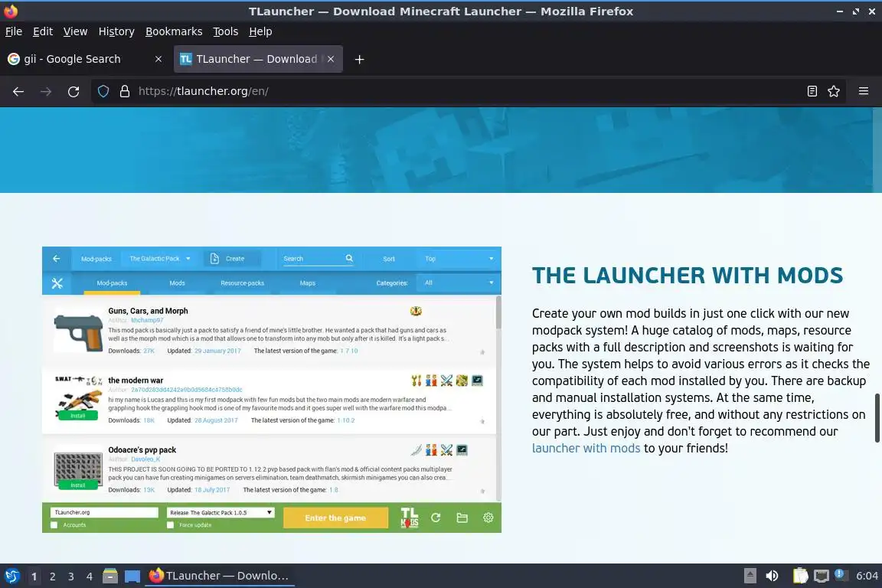
Task: Click the Install badge on Odoacre's pvp pack
Action: (x=77, y=485)
